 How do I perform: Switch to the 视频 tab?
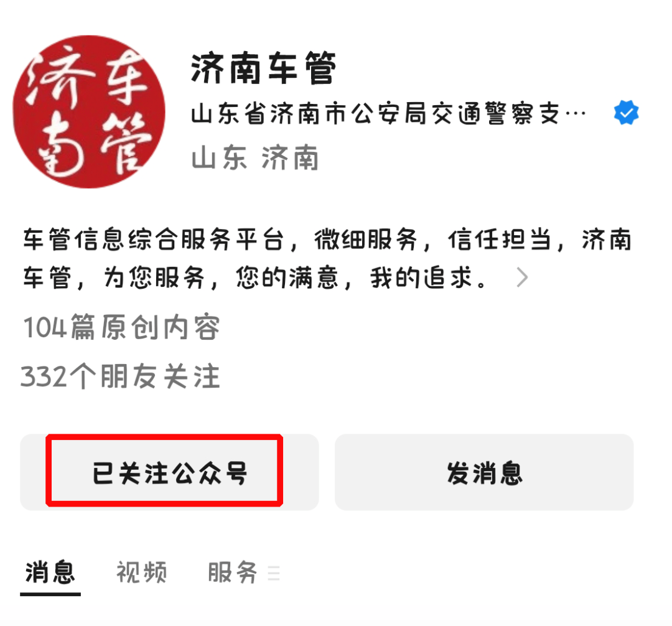[x=141, y=572]
